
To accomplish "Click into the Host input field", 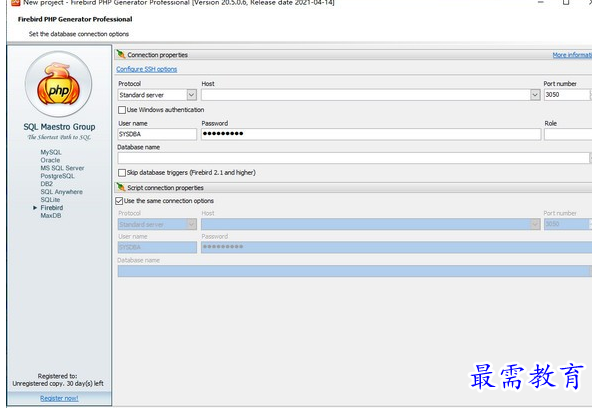I will click(365, 95).
